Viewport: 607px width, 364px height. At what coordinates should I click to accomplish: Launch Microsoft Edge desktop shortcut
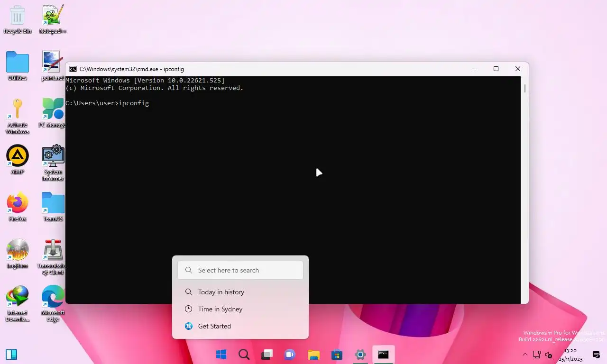(x=53, y=304)
